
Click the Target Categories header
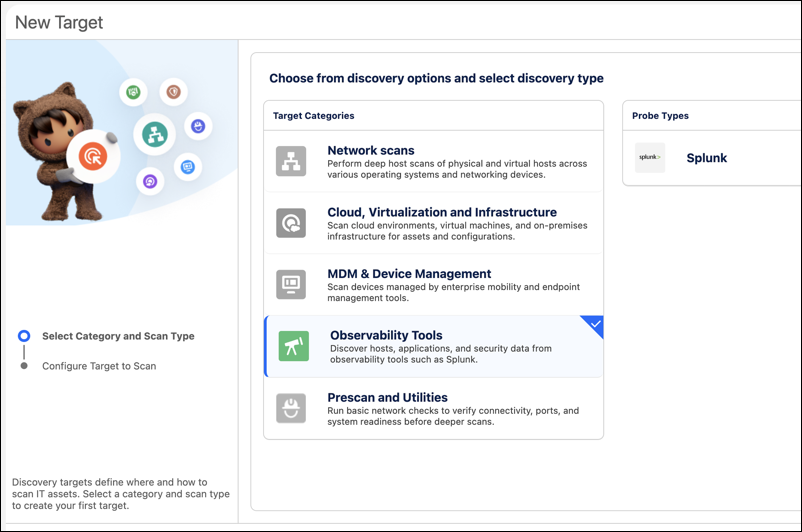314,116
